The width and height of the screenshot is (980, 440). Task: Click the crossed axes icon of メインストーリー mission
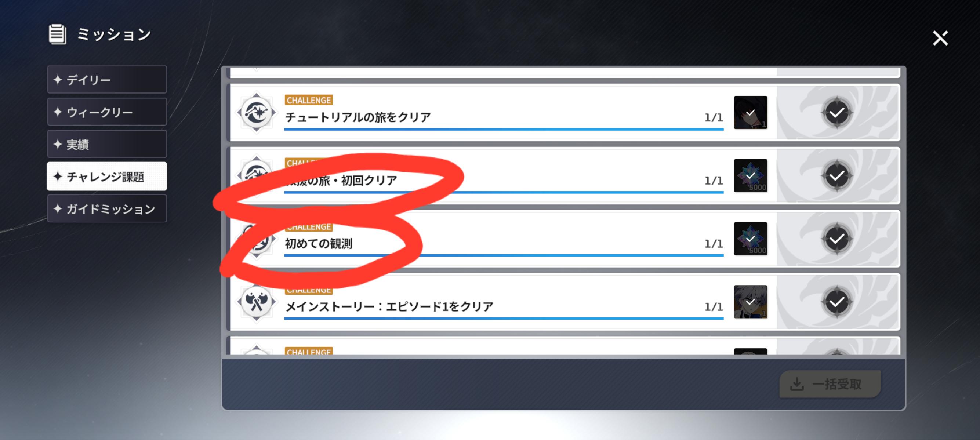click(x=257, y=302)
